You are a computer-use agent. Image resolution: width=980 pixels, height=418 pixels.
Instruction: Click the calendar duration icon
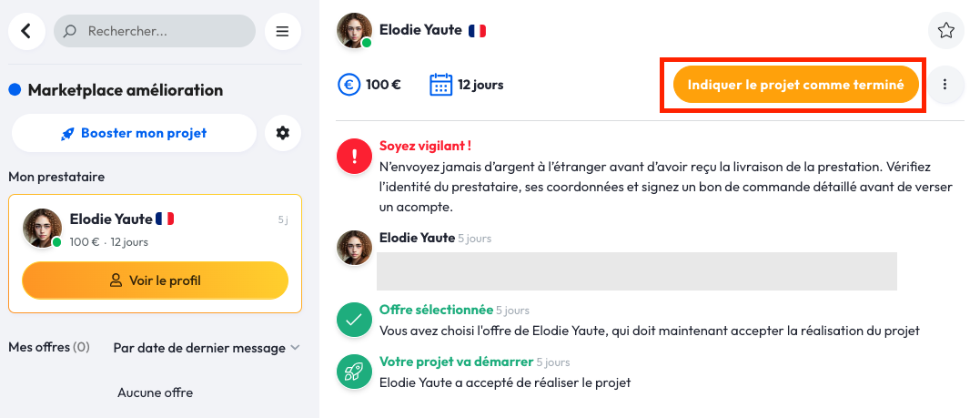coord(440,85)
